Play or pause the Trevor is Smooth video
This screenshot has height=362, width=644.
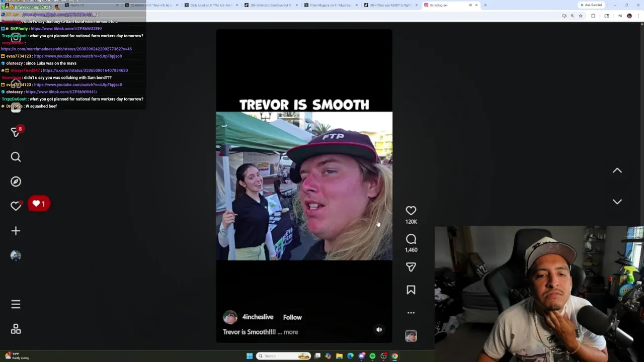(304, 186)
